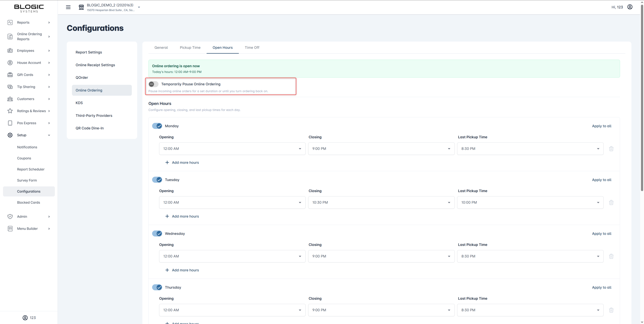Image resolution: width=644 pixels, height=324 pixels.
Task: Click the account icon beside 123 at bottom
Action: (x=25, y=318)
